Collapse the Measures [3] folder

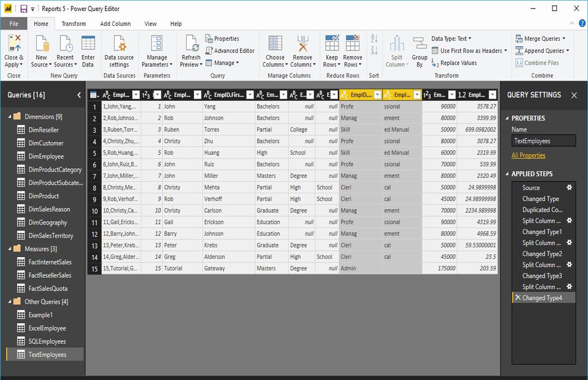click(x=10, y=249)
